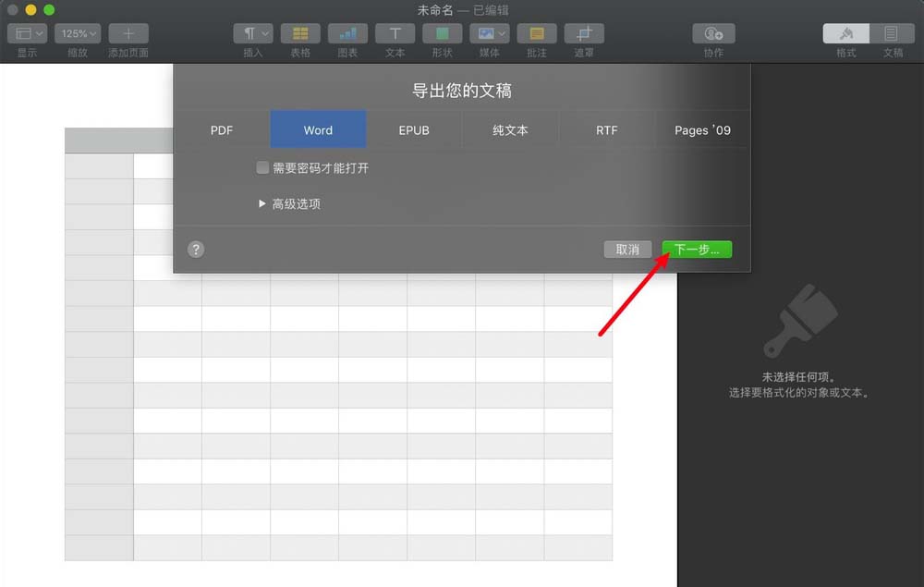Select the PDF export tab
Image resolution: width=924 pixels, height=587 pixels.
(x=222, y=129)
